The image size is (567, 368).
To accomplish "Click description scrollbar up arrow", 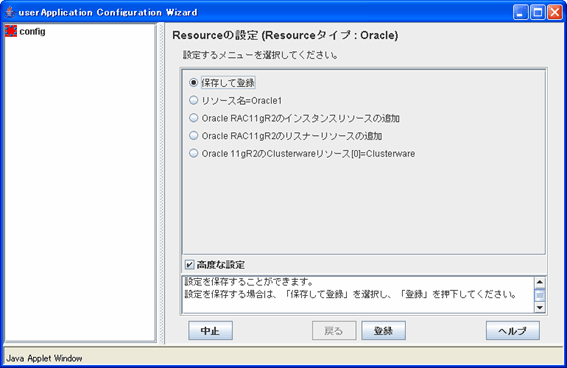I will click(540, 282).
